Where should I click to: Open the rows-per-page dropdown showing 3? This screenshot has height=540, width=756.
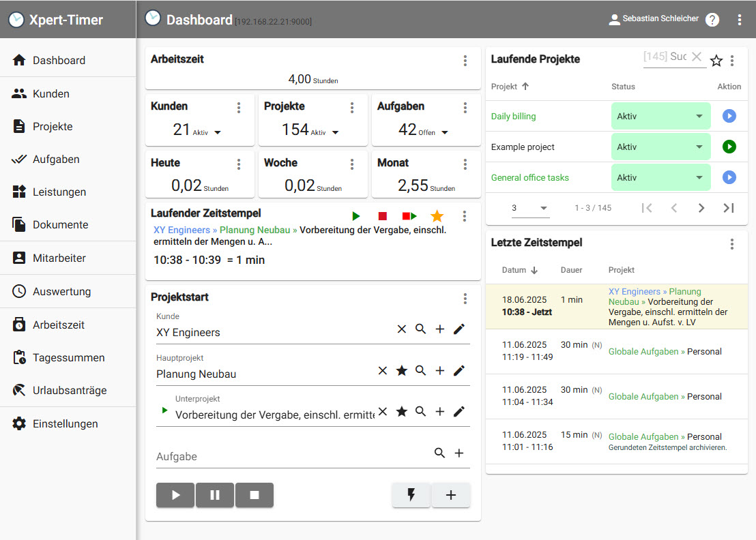pyautogui.click(x=530, y=208)
